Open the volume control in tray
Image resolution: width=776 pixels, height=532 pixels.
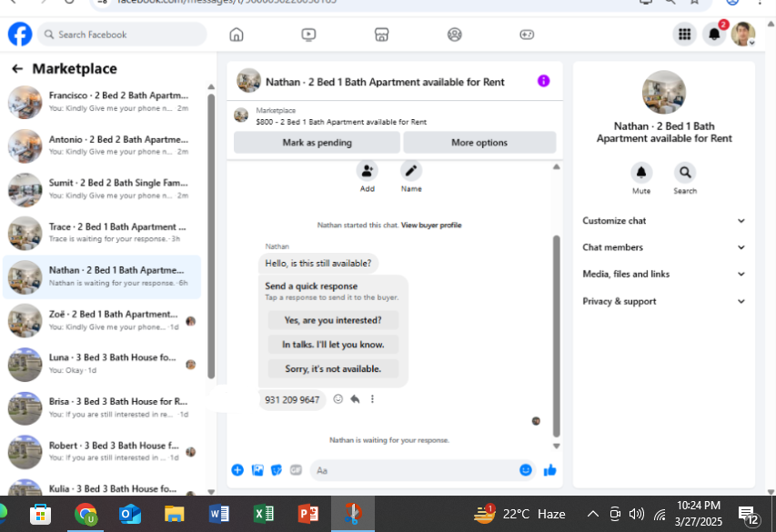(x=637, y=514)
